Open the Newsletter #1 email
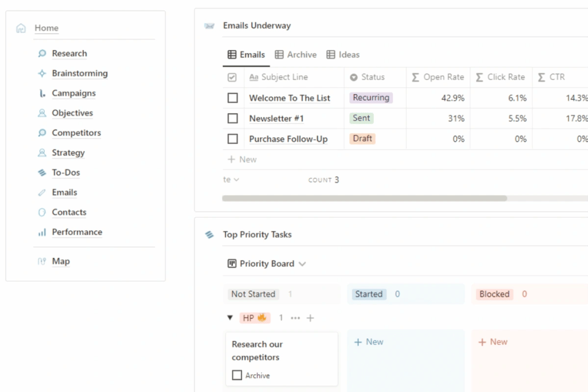 point(276,118)
